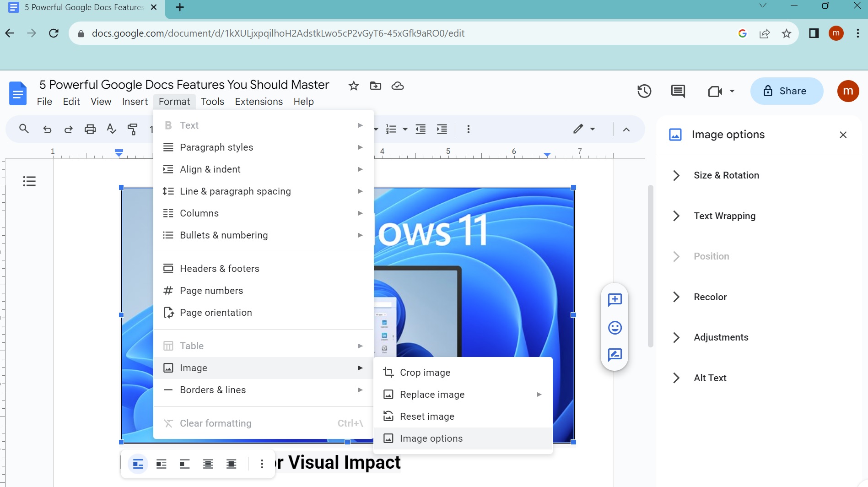Click the browser share page icon
Image resolution: width=868 pixels, height=487 pixels.
click(x=765, y=33)
